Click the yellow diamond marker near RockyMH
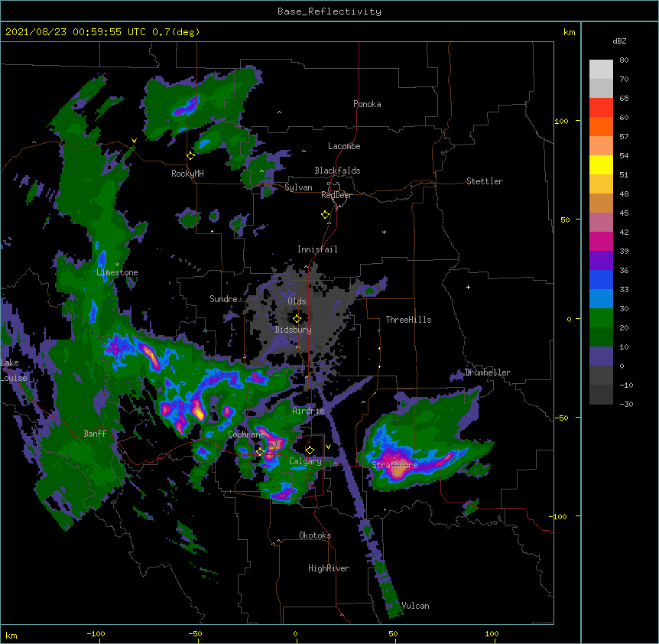The height and width of the screenshot is (644, 659). pos(191,156)
